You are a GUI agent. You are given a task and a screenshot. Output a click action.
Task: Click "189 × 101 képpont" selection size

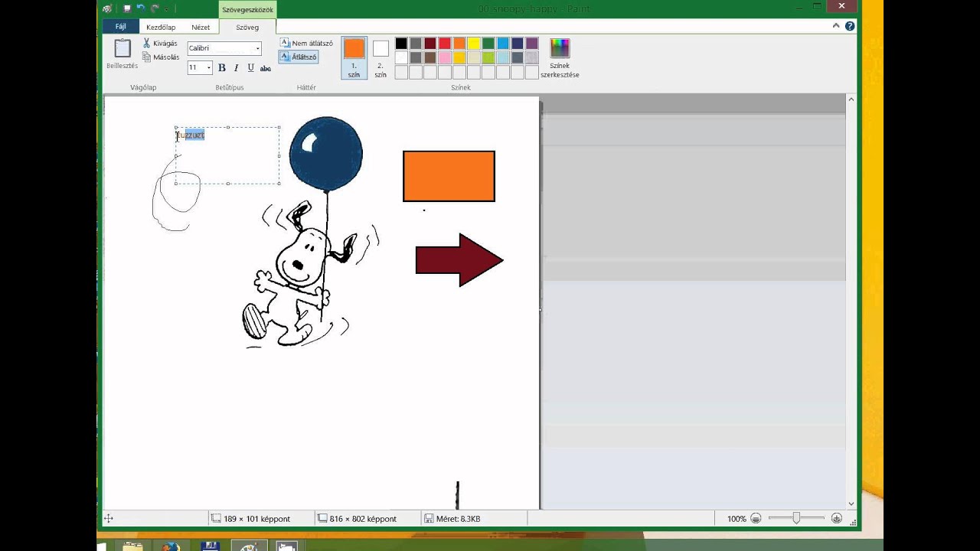click(x=256, y=519)
